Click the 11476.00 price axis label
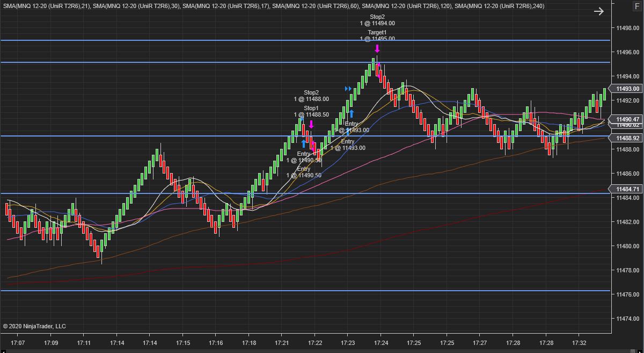This screenshot has width=644, height=353. click(627, 294)
